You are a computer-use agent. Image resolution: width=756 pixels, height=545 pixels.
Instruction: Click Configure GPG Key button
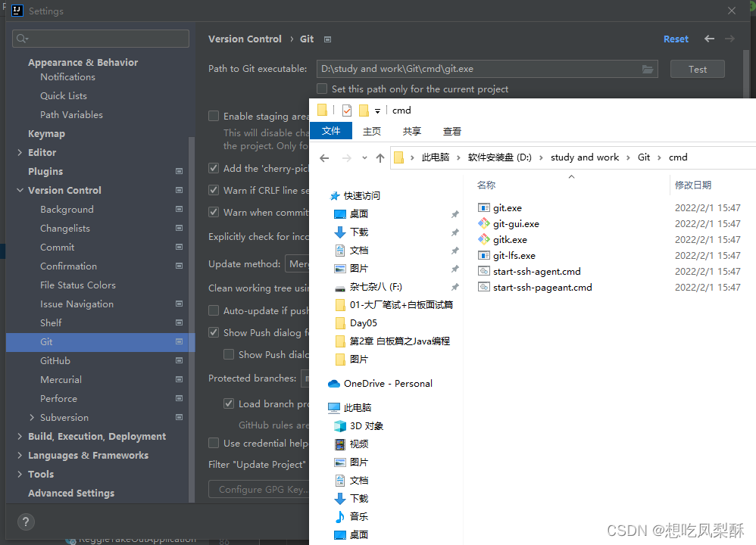259,489
